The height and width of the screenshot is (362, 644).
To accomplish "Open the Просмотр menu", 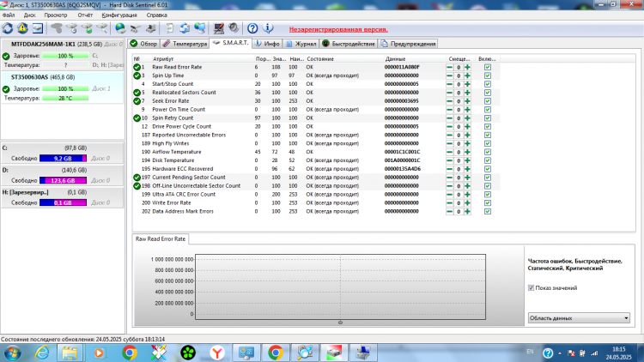I will (x=56, y=15).
